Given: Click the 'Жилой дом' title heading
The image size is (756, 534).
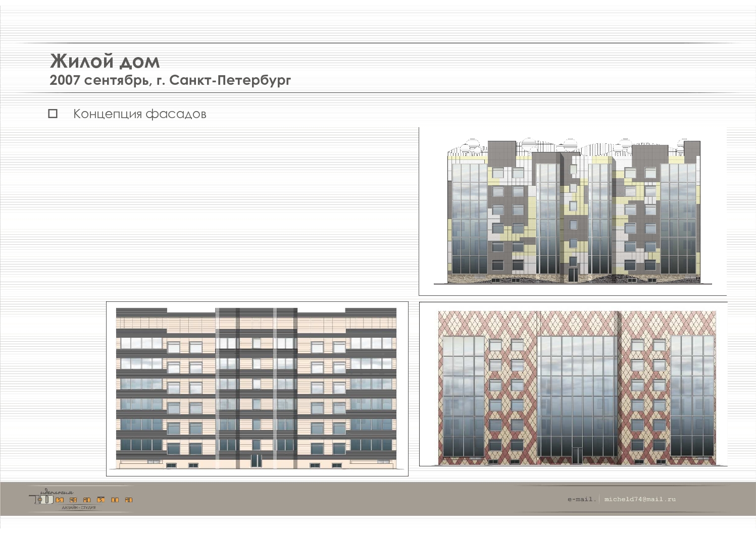Looking at the screenshot, I should [x=105, y=61].
